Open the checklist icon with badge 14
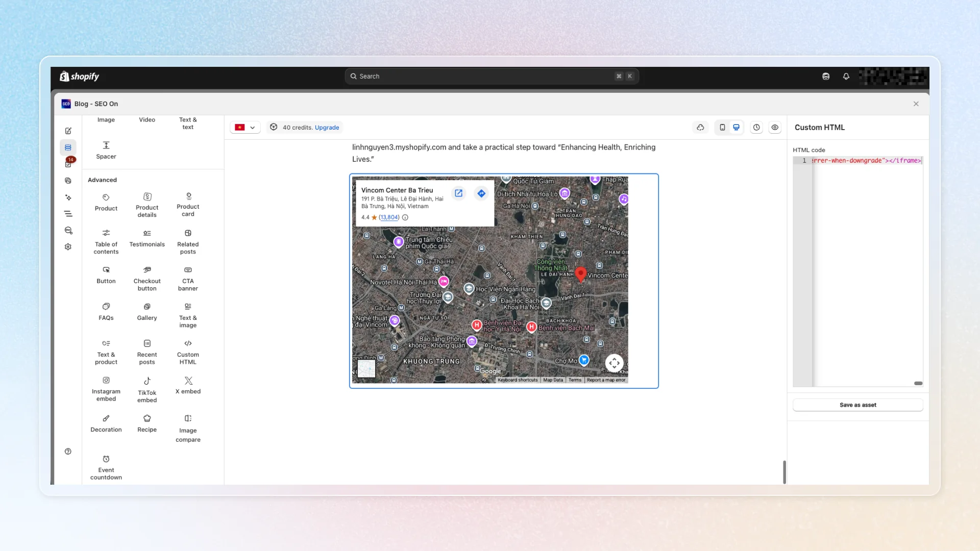The image size is (980, 551). 68,164
